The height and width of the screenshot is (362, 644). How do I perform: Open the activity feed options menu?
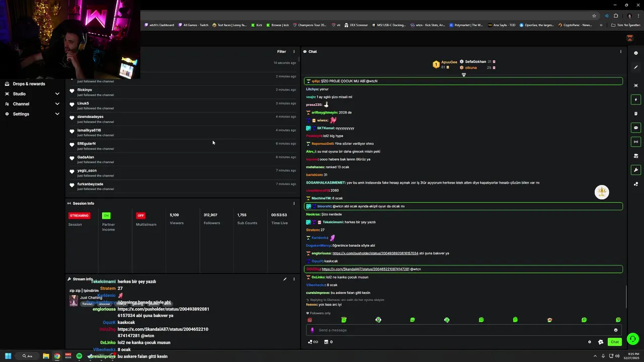[294, 52]
